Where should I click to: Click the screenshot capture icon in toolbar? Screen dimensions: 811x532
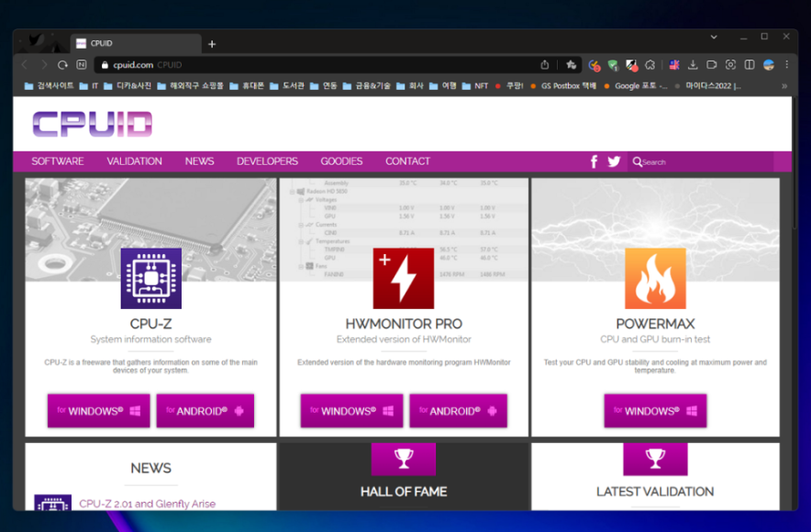click(x=730, y=64)
